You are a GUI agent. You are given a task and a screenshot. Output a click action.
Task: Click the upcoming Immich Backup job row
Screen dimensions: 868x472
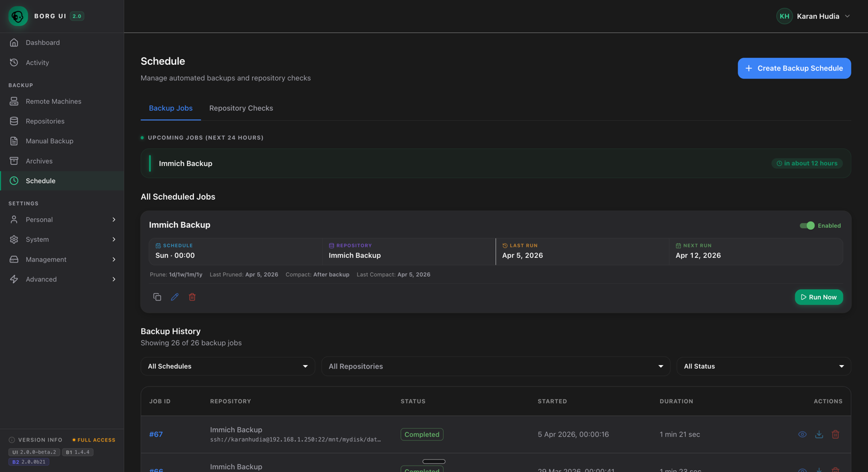pos(496,164)
